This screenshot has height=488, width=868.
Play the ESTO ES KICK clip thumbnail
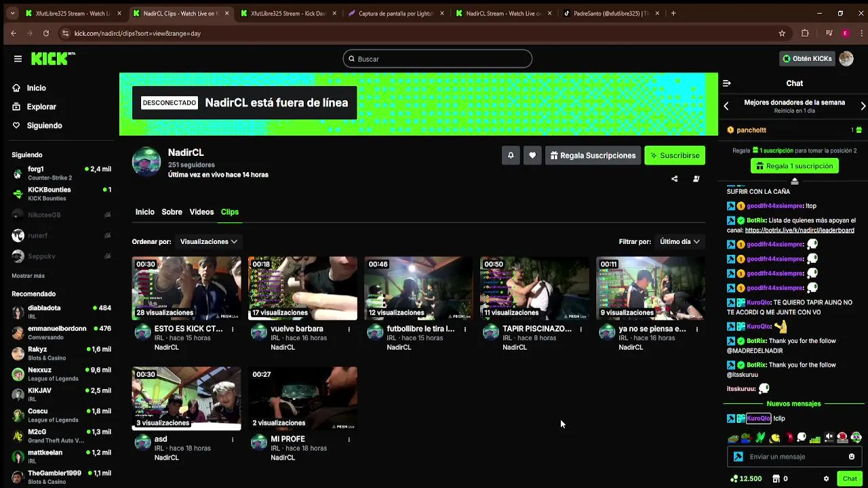pyautogui.click(x=186, y=288)
